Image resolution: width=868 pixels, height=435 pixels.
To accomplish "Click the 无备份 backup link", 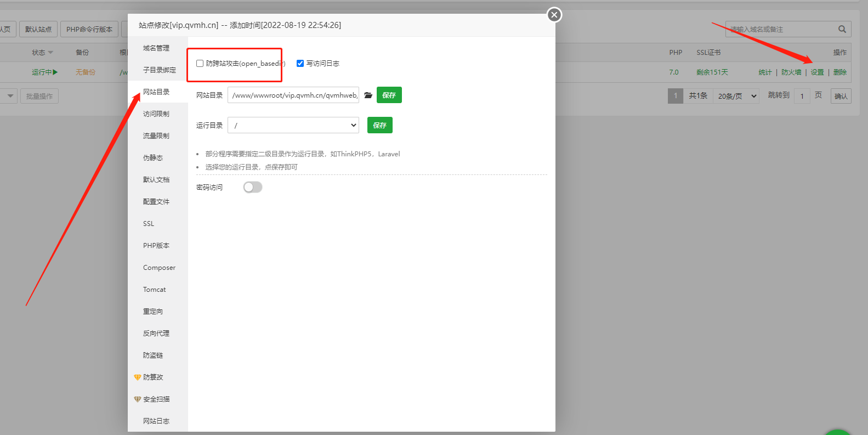I will pos(86,72).
